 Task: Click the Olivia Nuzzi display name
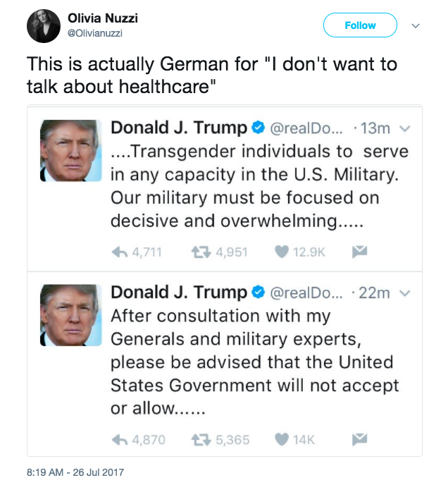pos(103,18)
